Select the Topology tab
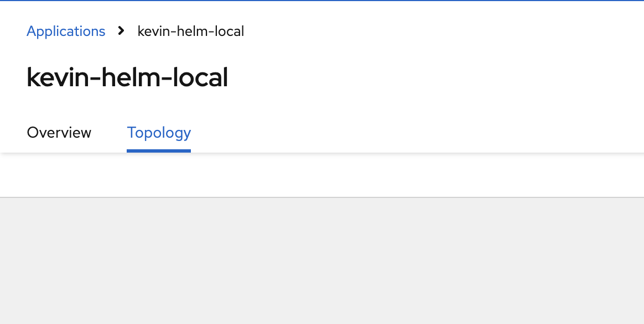The height and width of the screenshot is (324, 644). 159,133
